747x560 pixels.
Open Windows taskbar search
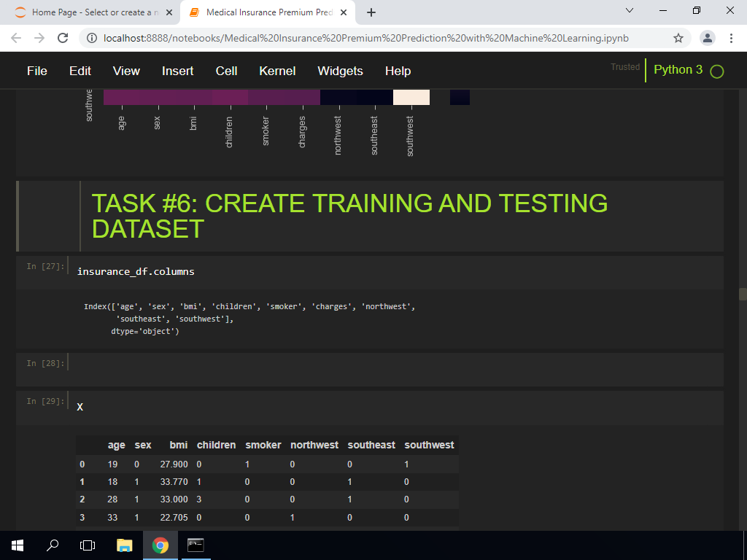53,545
